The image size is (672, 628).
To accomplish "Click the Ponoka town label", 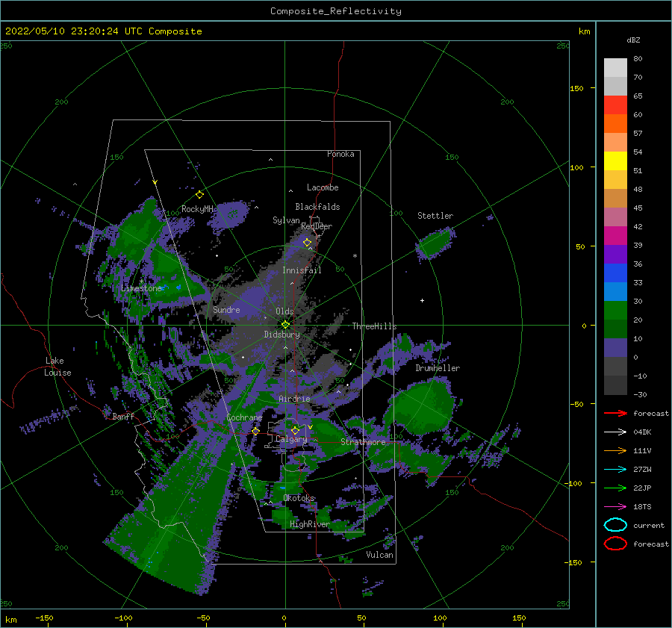I will point(340,154).
